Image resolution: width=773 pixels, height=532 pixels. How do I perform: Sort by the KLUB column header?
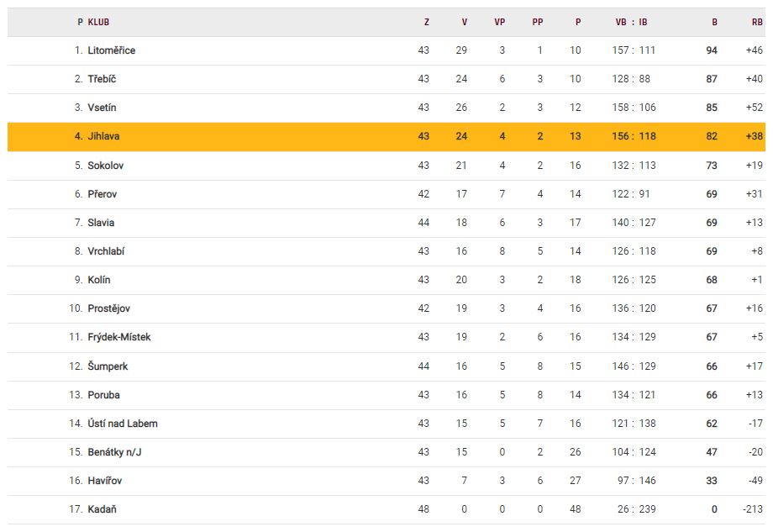(x=98, y=22)
